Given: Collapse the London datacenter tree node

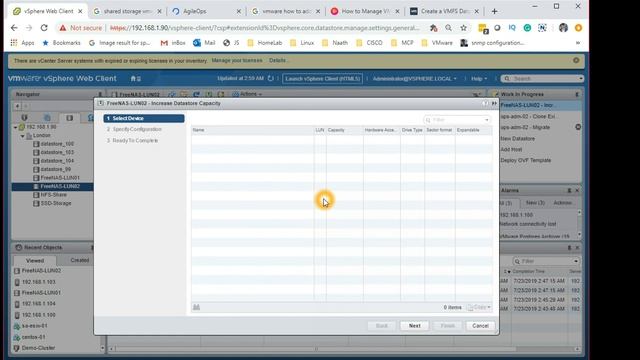Looking at the screenshot, I should tap(23, 136).
